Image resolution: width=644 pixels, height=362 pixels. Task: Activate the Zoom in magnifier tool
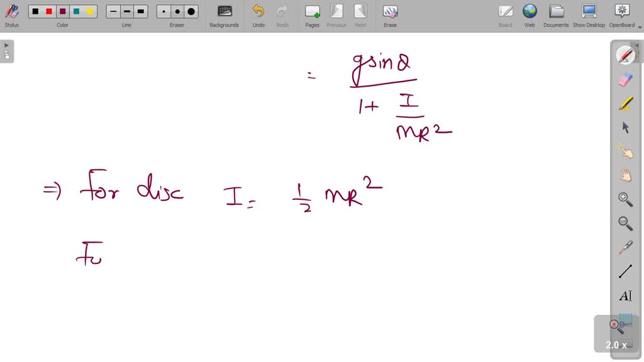625,199
